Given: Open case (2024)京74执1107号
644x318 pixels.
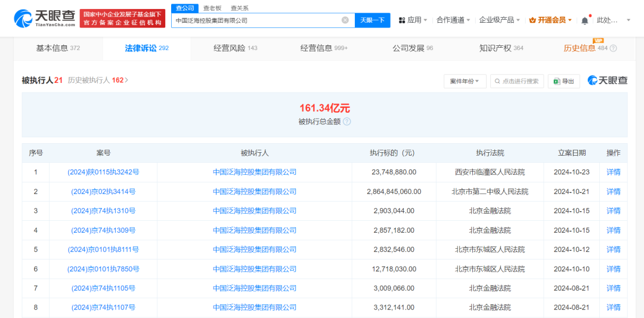Looking at the screenshot, I should coord(103,307).
